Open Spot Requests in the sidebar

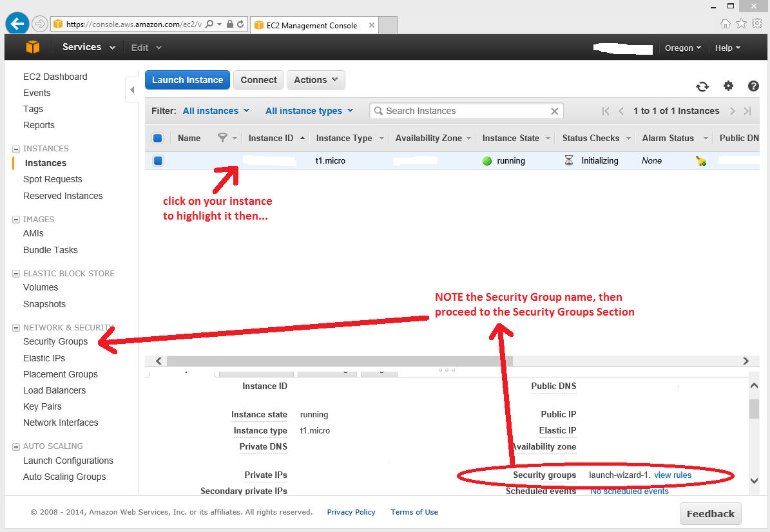pos(53,179)
